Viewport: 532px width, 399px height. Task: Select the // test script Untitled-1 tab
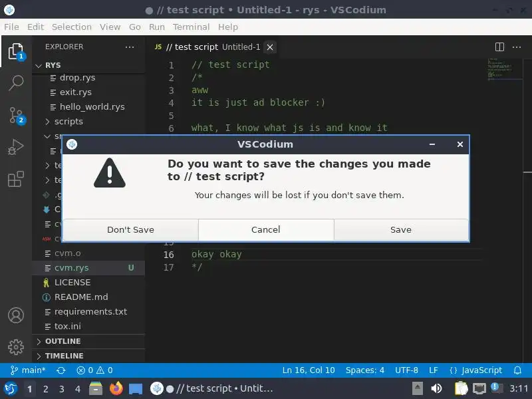pos(212,47)
